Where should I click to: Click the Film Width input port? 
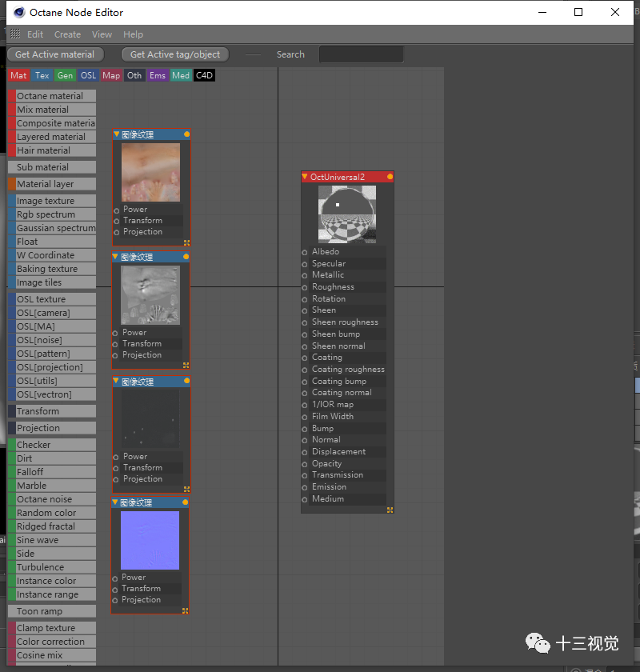click(305, 417)
